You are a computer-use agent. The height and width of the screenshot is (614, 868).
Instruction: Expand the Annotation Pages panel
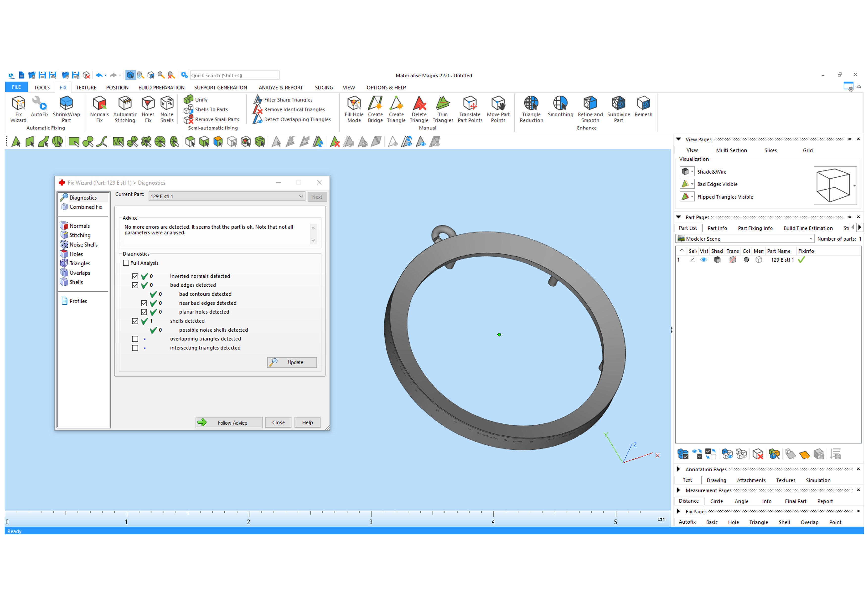(679, 469)
